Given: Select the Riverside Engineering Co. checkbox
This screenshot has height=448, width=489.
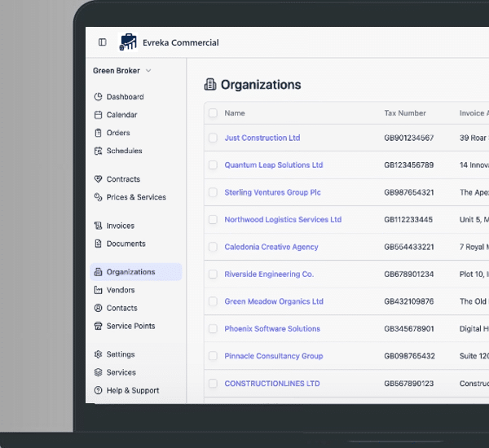Looking at the screenshot, I should 213,274.
